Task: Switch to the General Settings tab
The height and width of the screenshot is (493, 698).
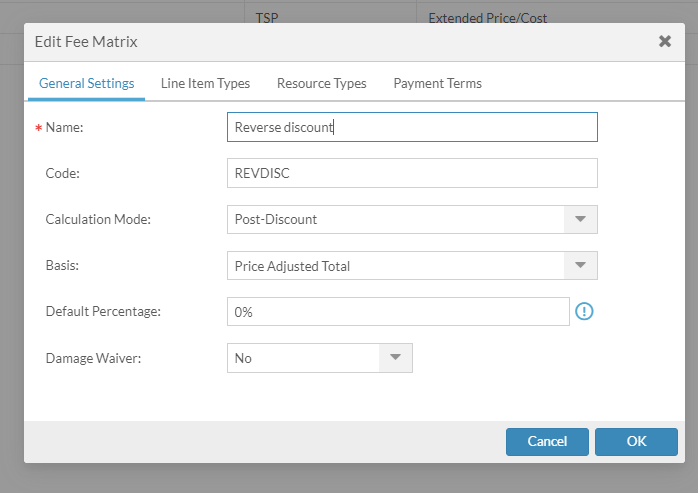Action: point(86,83)
